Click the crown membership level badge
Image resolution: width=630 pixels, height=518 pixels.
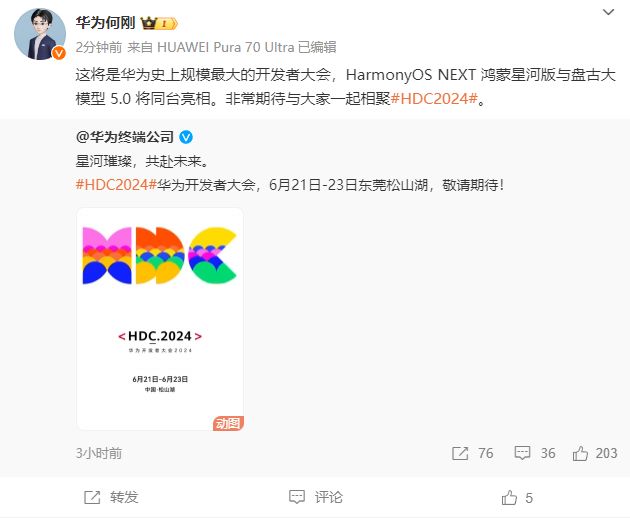coord(159,23)
